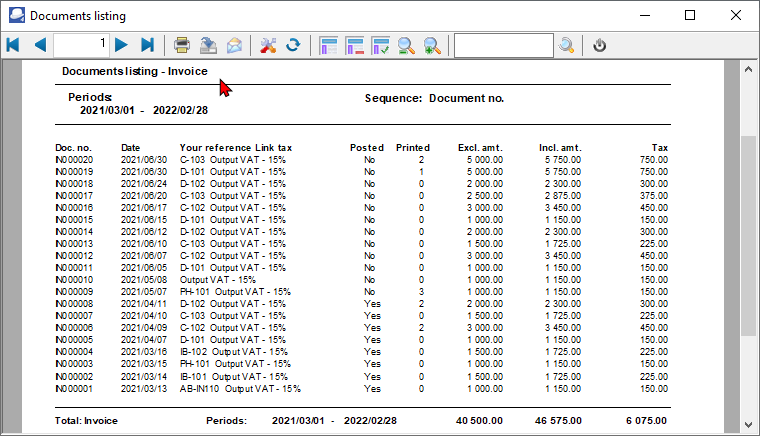Click the page number field
The height and width of the screenshot is (436, 760).
(x=81, y=45)
